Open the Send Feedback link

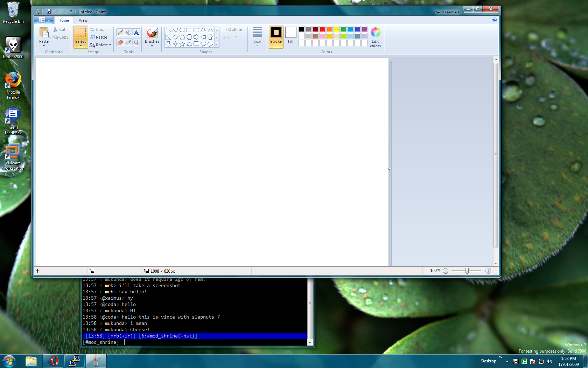[x=448, y=12]
